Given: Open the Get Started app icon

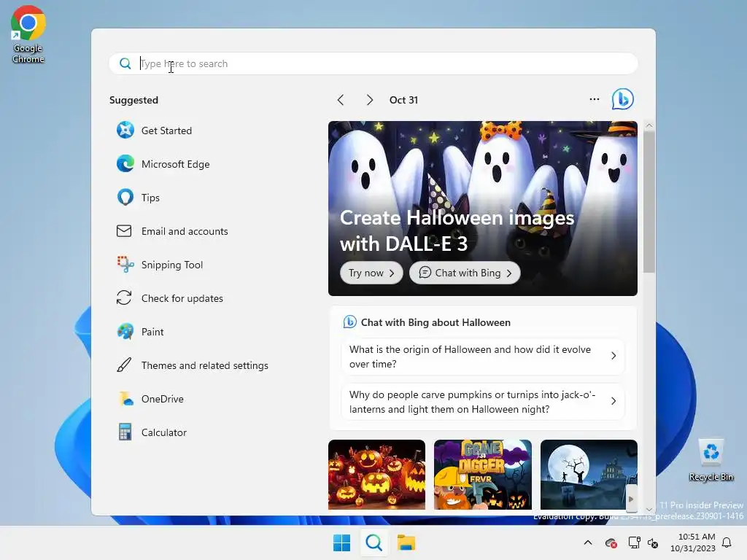Looking at the screenshot, I should click(x=125, y=130).
